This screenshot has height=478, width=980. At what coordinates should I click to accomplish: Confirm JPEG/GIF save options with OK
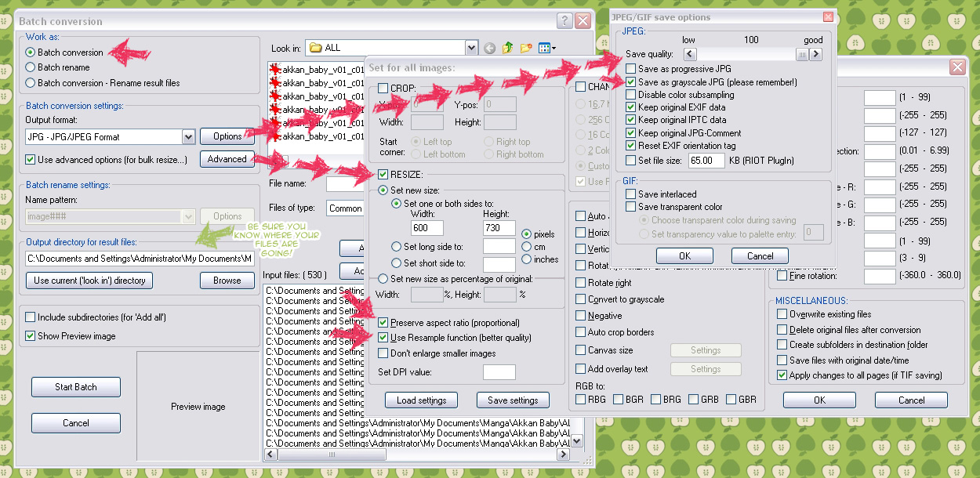coord(684,256)
